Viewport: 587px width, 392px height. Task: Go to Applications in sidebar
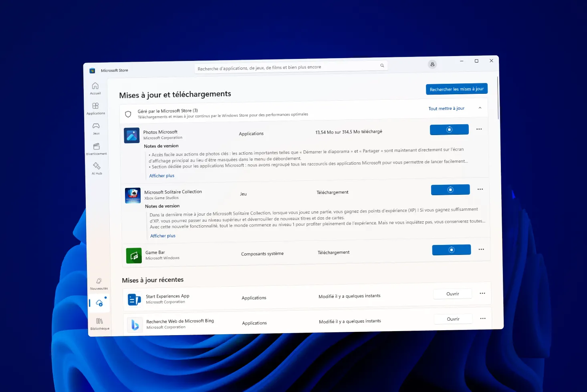tap(96, 109)
